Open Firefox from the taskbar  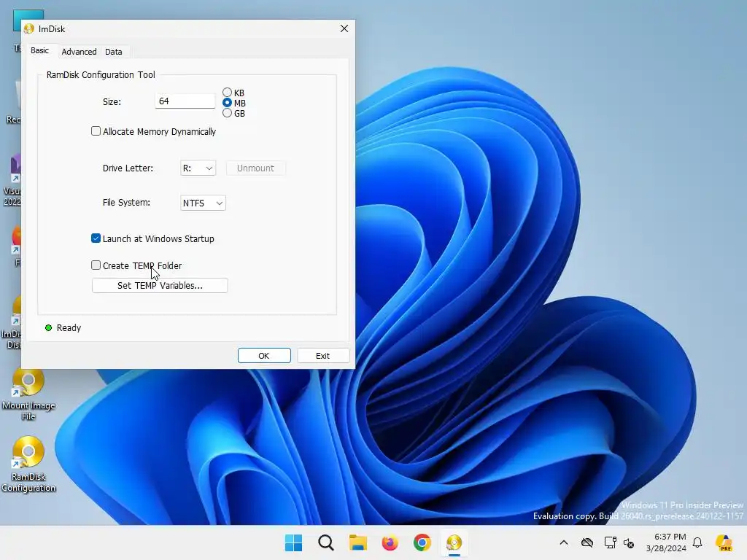390,542
